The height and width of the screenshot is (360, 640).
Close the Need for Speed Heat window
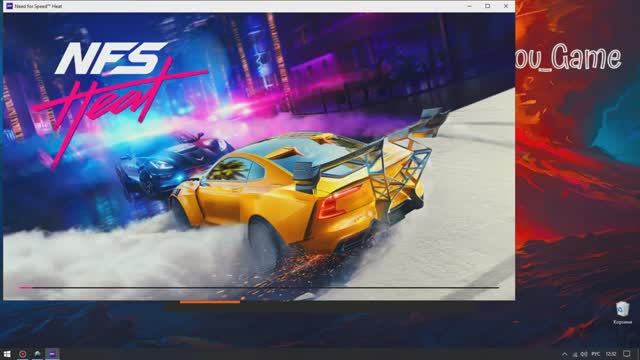point(506,6)
